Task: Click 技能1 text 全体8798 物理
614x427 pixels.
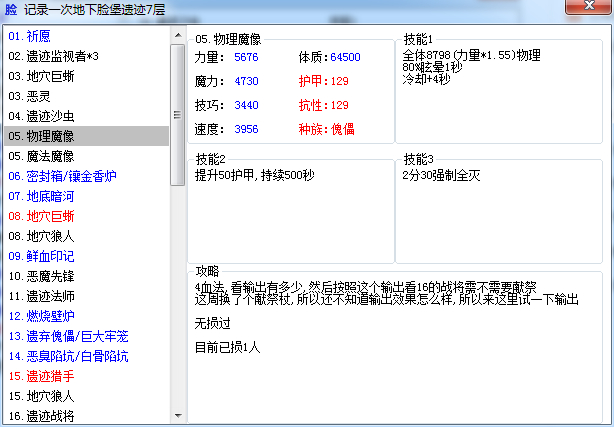Action: (471, 55)
